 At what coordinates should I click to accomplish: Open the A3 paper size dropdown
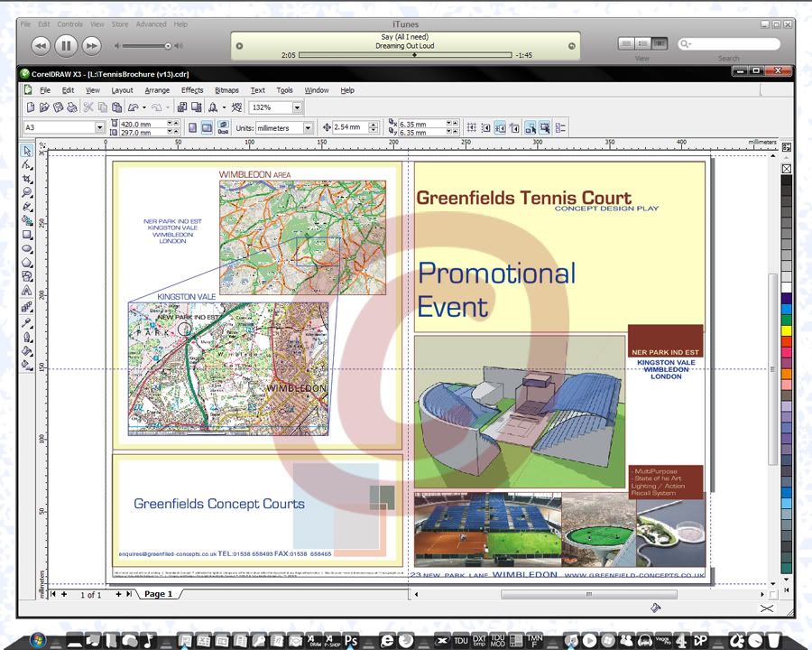pos(99,128)
